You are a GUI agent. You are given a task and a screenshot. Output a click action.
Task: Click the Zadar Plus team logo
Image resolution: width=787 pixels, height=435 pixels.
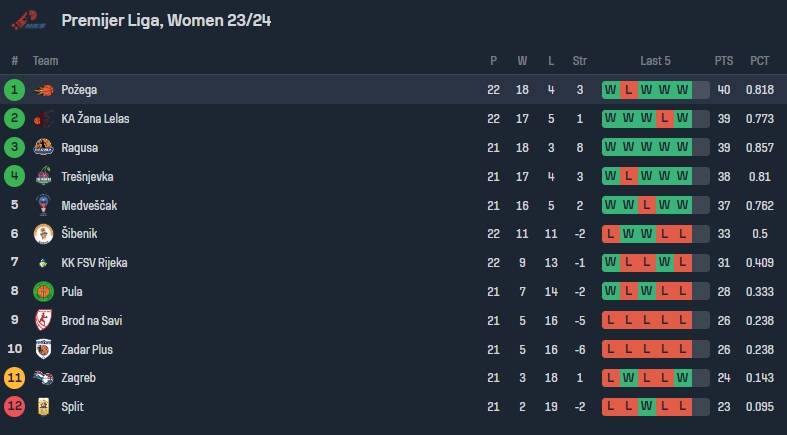click(44, 349)
